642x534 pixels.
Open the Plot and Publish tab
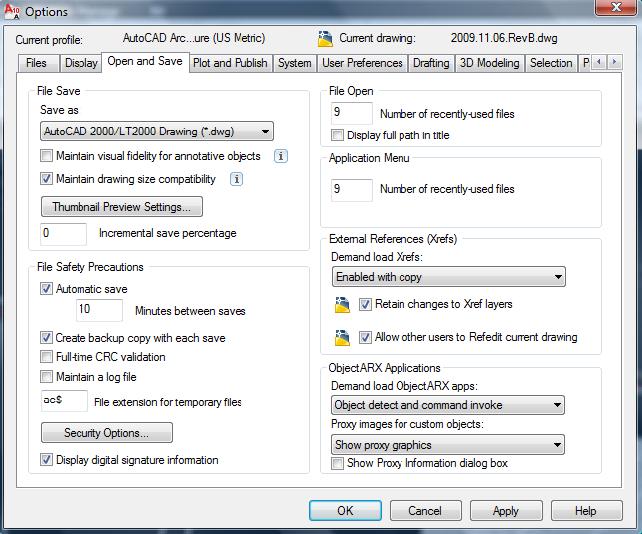230,63
